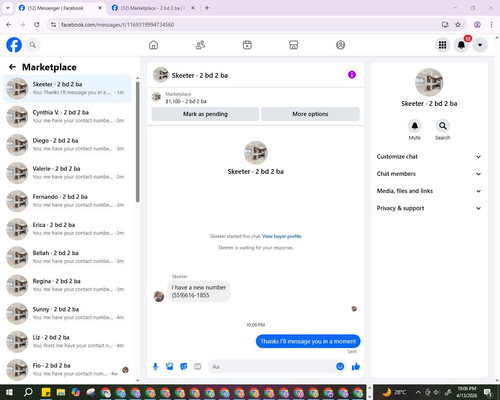
Task: Switch to Messenger browser tab
Action: click(x=60, y=8)
